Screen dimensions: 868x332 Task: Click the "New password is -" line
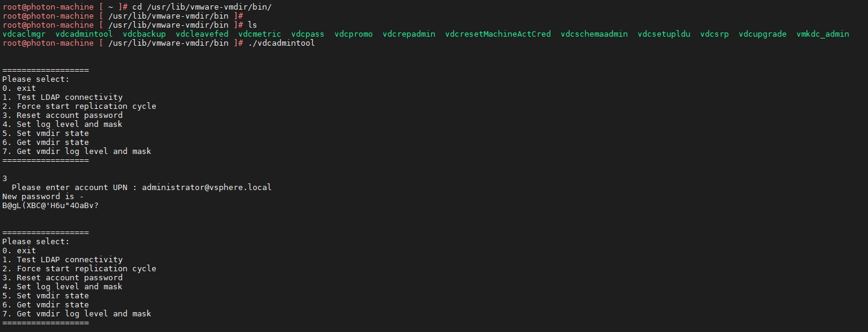(x=43, y=197)
